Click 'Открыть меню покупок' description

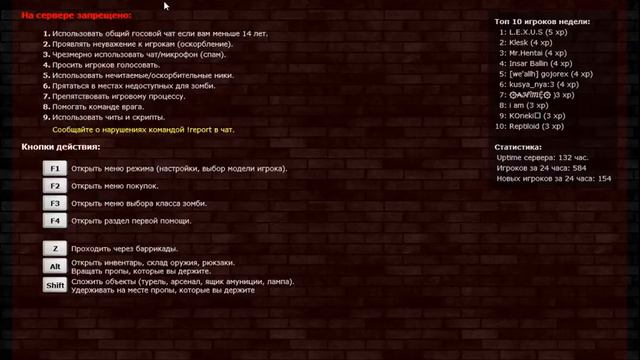[115, 186]
